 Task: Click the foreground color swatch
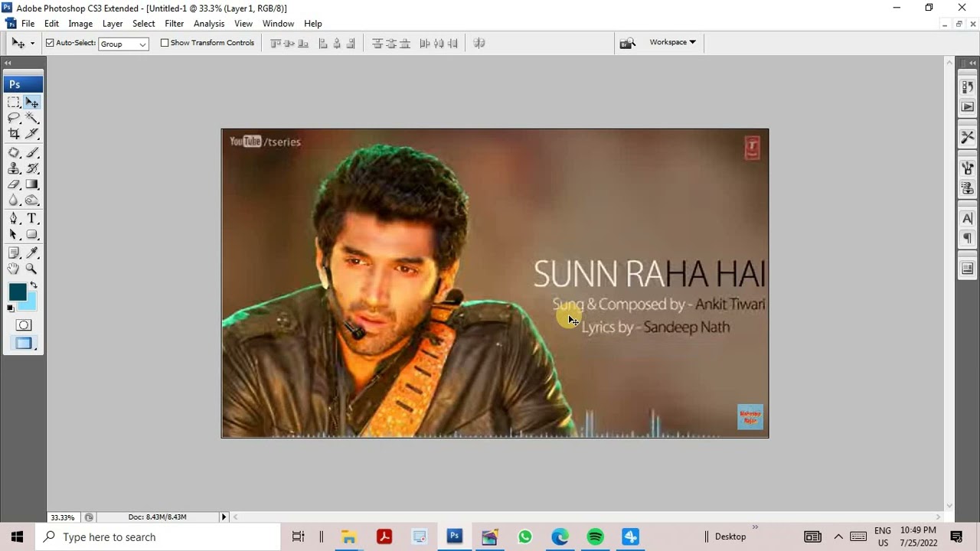(x=17, y=292)
